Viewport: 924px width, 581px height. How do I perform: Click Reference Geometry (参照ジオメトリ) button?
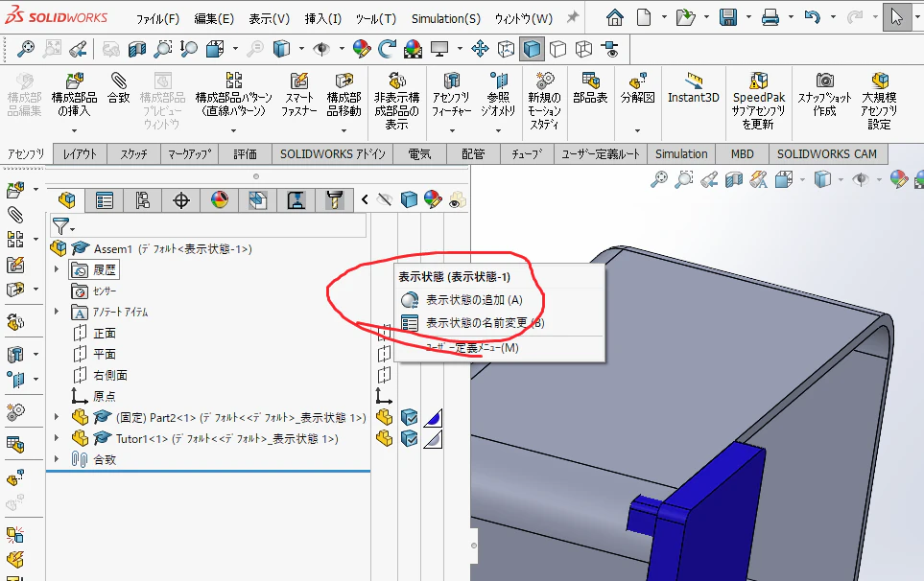(x=499, y=96)
